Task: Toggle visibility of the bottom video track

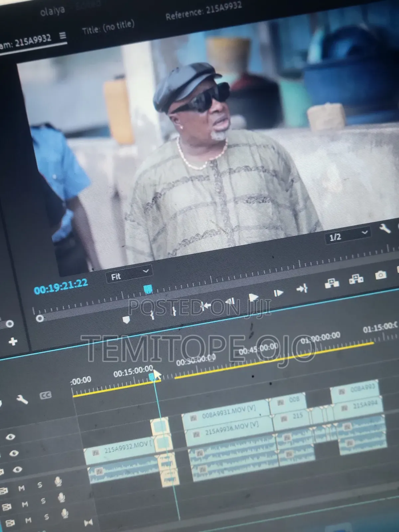Action: click(17, 469)
